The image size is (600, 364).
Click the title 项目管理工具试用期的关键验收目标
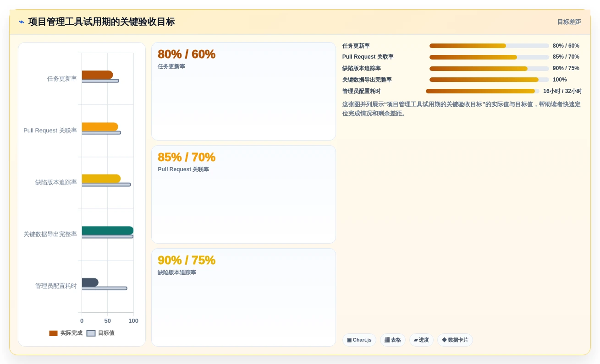[x=101, y=22]
